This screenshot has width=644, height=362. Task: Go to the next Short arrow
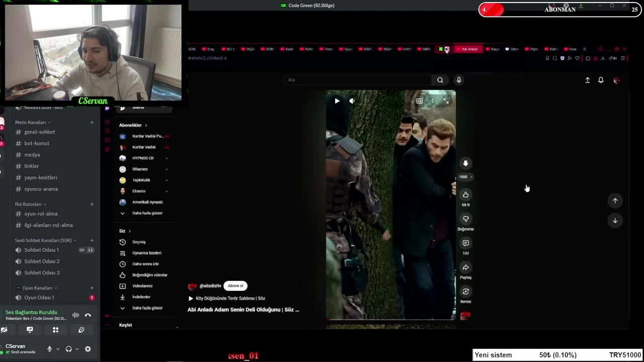[x=615, y=220]
